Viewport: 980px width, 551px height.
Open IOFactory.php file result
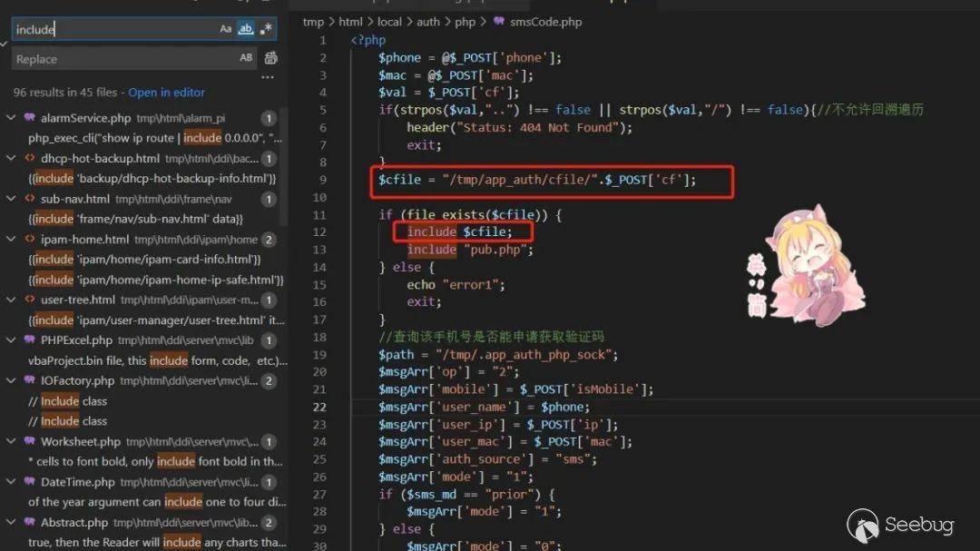point(77,380)
